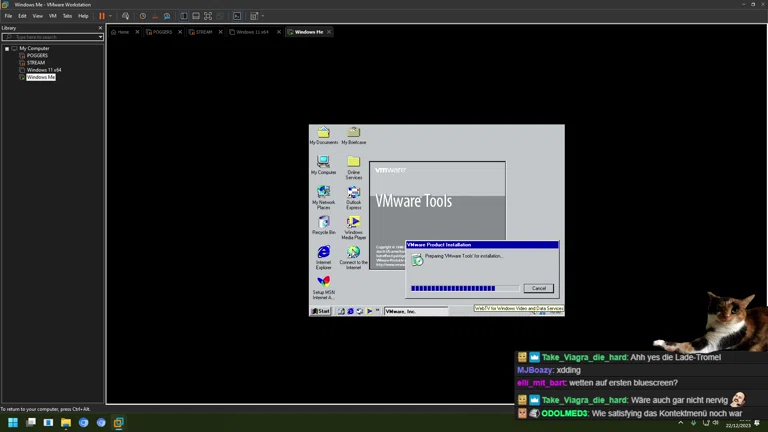Select STREAM VM in the Library tree
The width and height of the screenshot is (768, 432).
36,63
